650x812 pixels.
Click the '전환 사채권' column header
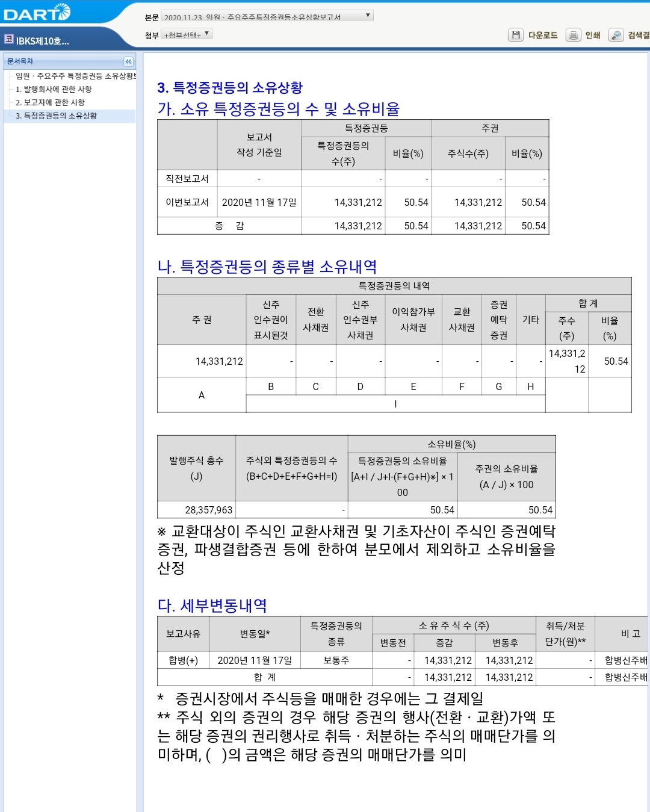(316, 320)
